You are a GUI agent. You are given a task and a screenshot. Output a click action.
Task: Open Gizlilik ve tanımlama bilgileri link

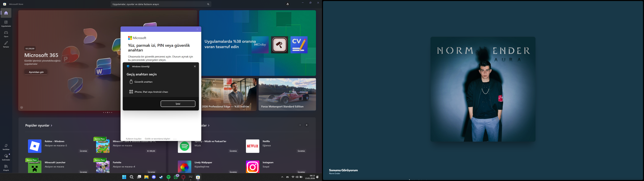click(157, 139)
